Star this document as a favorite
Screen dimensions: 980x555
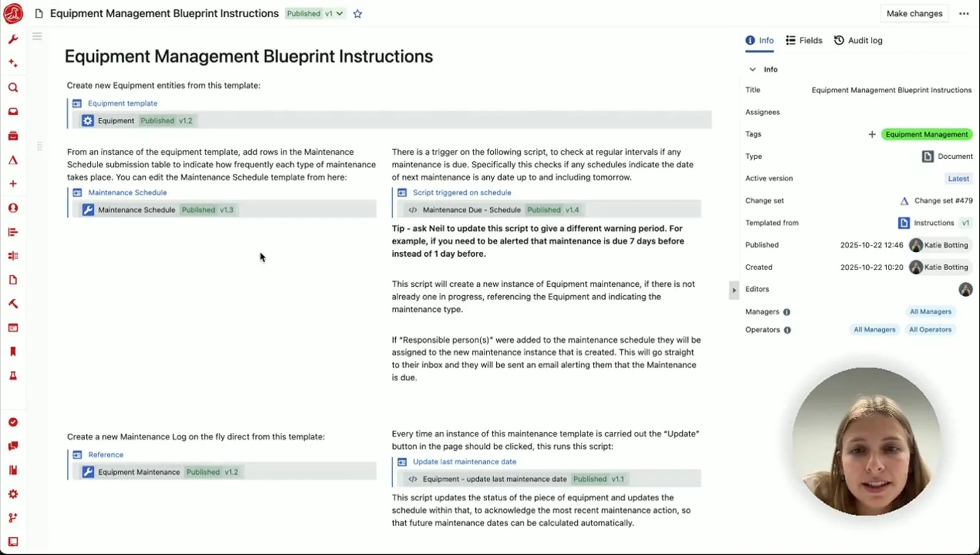(x=358, y=13)
